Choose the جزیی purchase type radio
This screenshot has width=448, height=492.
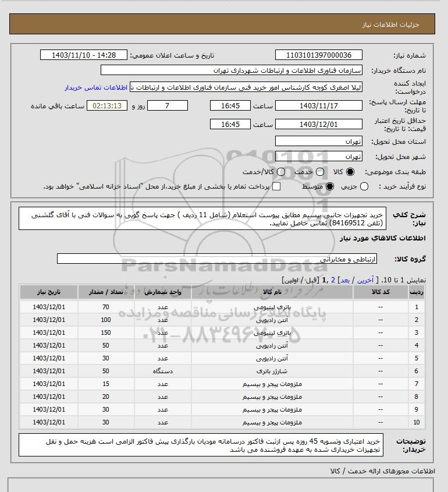click(x=364, y=186)
